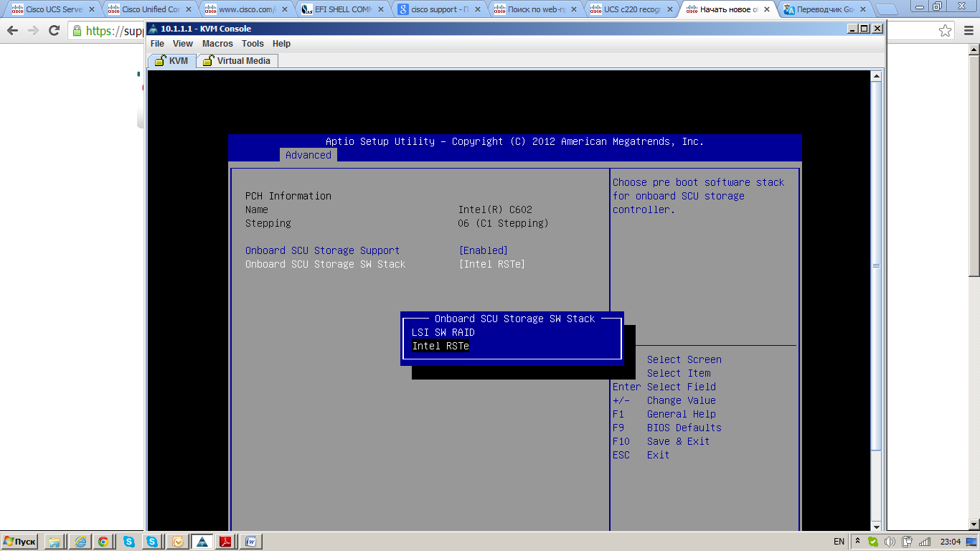Click the lock icon on Virtual Media tab
The image size is (980, 551).
(208, 61)
